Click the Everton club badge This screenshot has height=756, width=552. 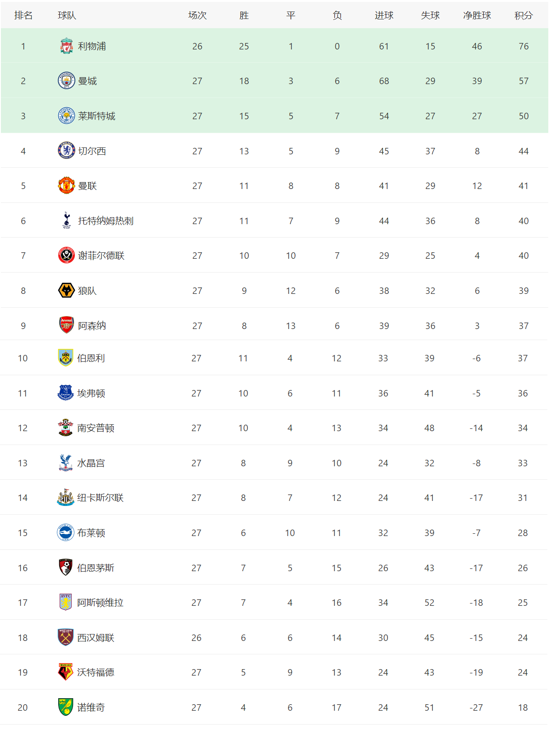(x=66, y=393)
